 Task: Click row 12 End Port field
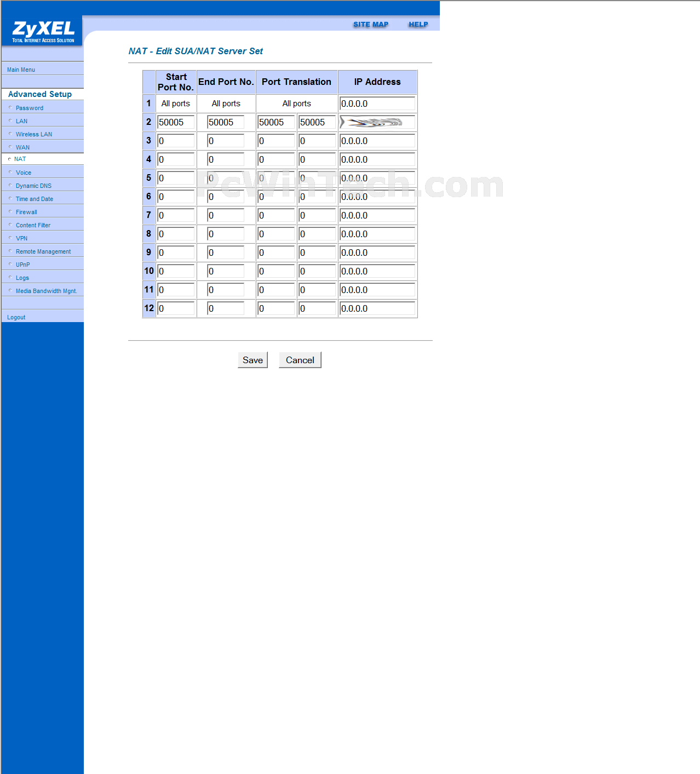[x=226, y=308]
